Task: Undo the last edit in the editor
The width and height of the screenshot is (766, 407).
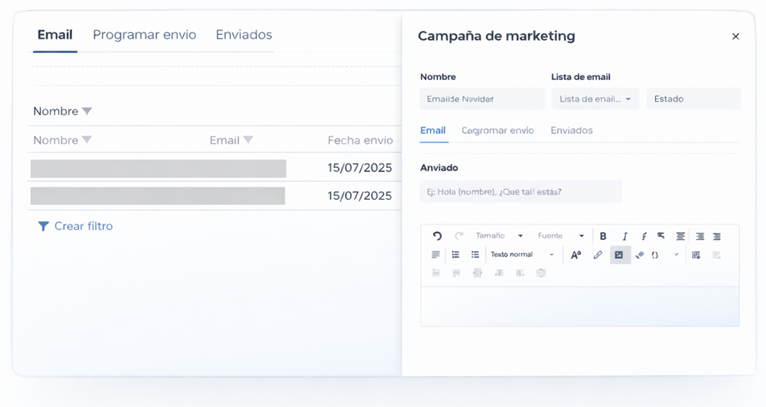Action: click(x=437, y=236)
